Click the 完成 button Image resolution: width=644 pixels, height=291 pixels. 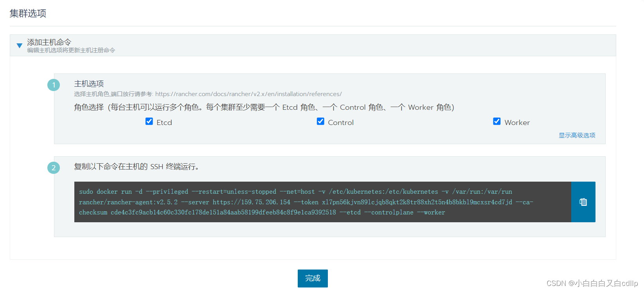(x=313, y=278)
